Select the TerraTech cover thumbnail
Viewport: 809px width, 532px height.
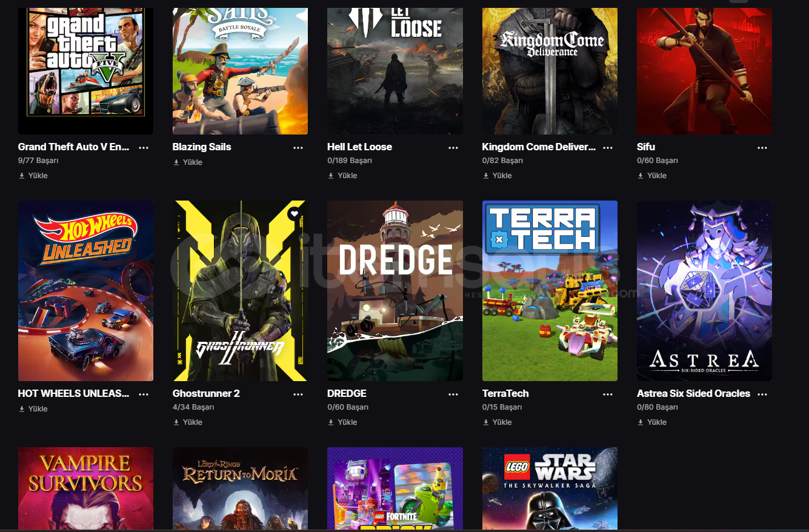click(x=550, y=291)
